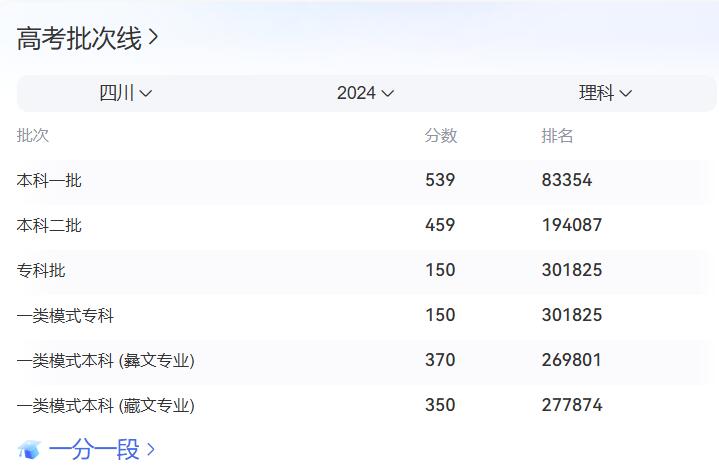Viewport: 719px width, 476px height.
Task: Select the 一类模式专科 row label
Action: coord(65,315)
